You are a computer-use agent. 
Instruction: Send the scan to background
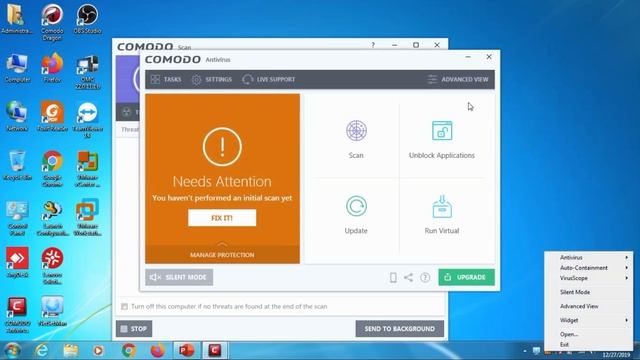coord(400,329)
